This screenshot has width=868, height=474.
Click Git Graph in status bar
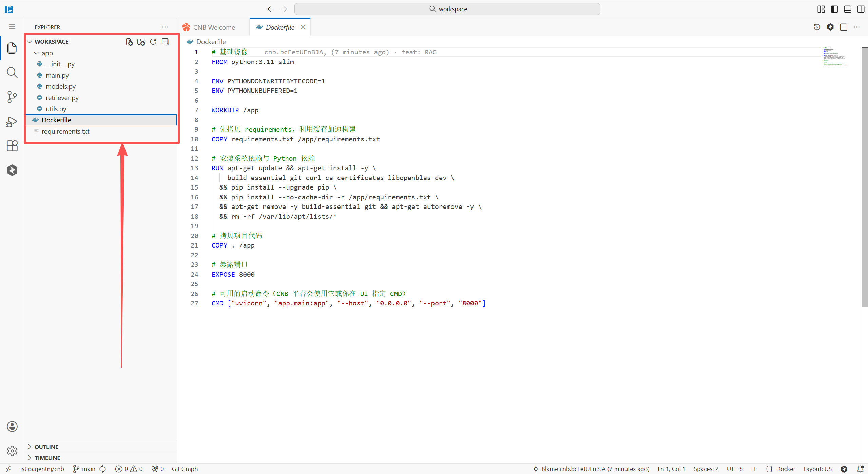coord(185,469)
